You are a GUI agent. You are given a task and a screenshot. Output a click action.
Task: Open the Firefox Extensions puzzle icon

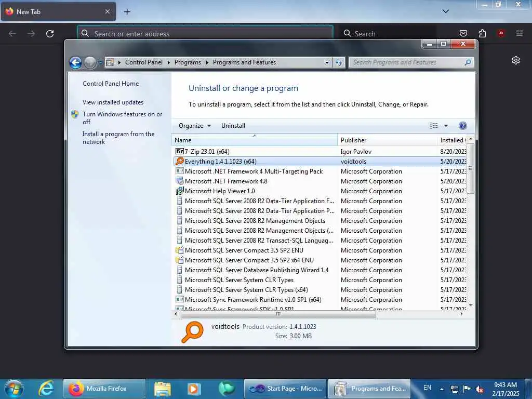[482, 33]
